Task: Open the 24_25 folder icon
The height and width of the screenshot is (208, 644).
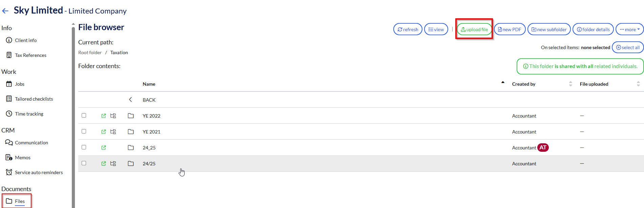Action: tap(131, 148)
